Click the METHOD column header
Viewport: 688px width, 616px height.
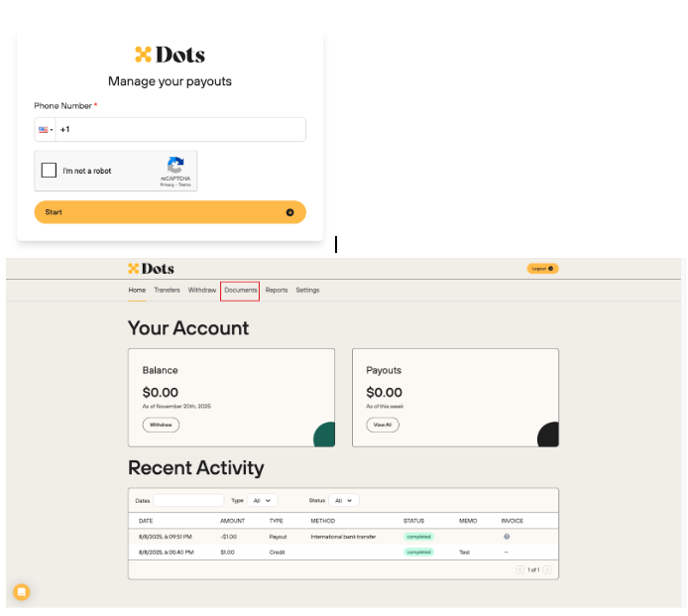click(x=322, y=521)
